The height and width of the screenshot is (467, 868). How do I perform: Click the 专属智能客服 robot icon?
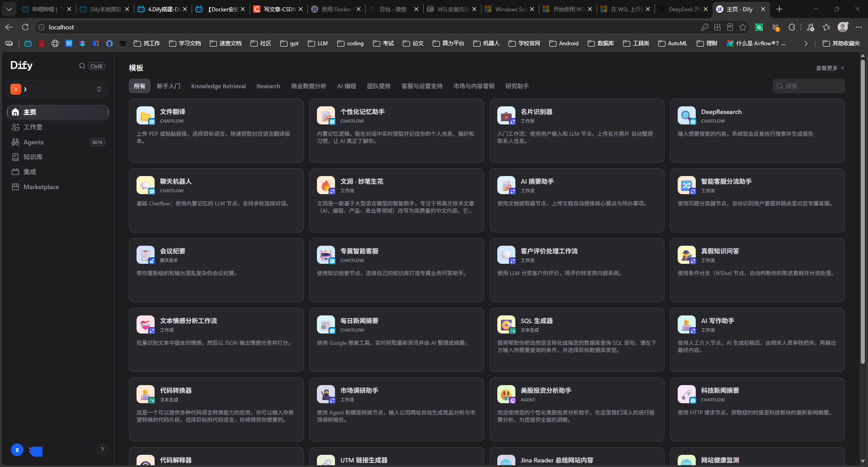click(326, 255)
